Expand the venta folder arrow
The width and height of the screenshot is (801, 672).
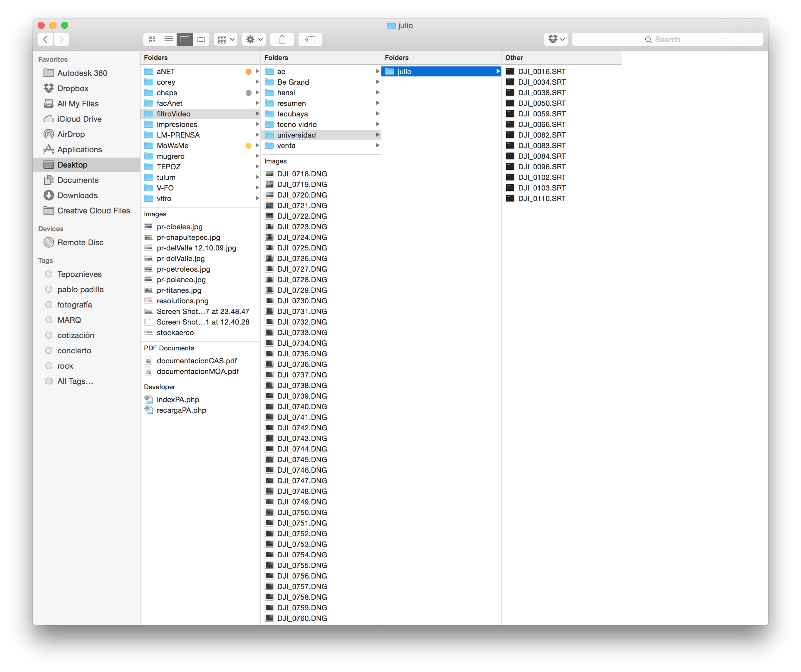pyautogui.click(x=378, y=146)
